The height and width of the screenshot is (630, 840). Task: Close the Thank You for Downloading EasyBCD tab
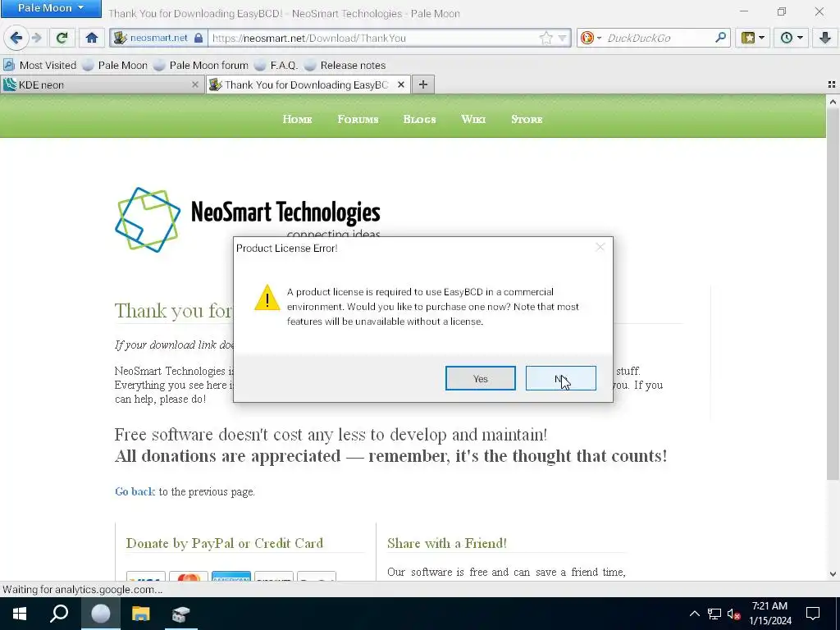tap(400, 84)
